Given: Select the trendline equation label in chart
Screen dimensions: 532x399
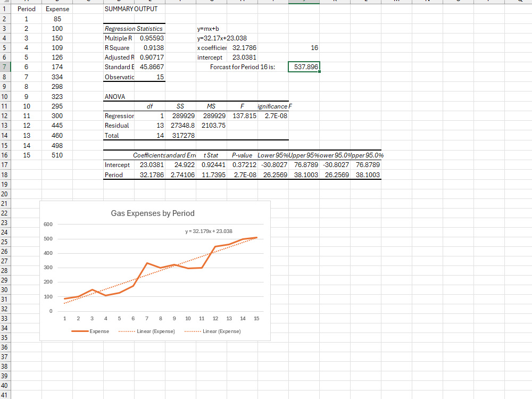Looking at the screenshot, I should (x=209, y=231).
